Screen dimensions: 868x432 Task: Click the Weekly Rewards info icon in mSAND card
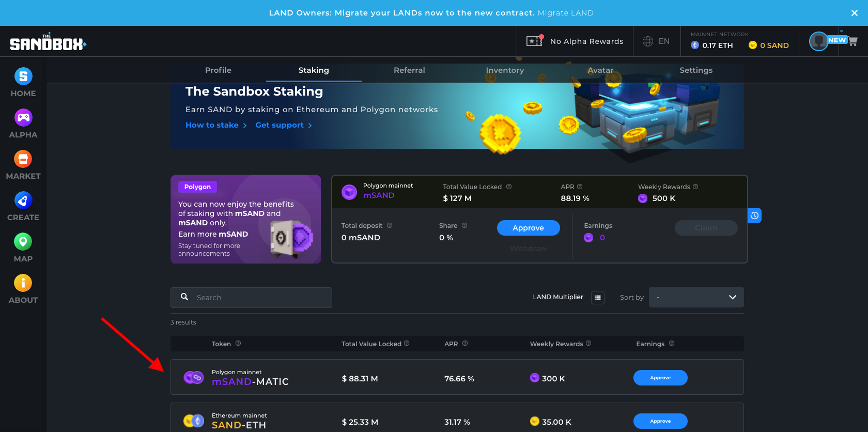(695, 187)
